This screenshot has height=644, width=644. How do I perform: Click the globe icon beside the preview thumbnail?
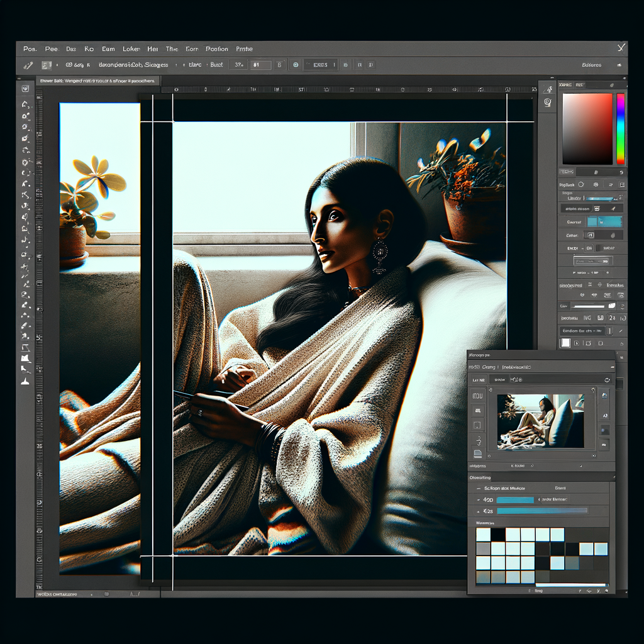[x=604, y=396]
